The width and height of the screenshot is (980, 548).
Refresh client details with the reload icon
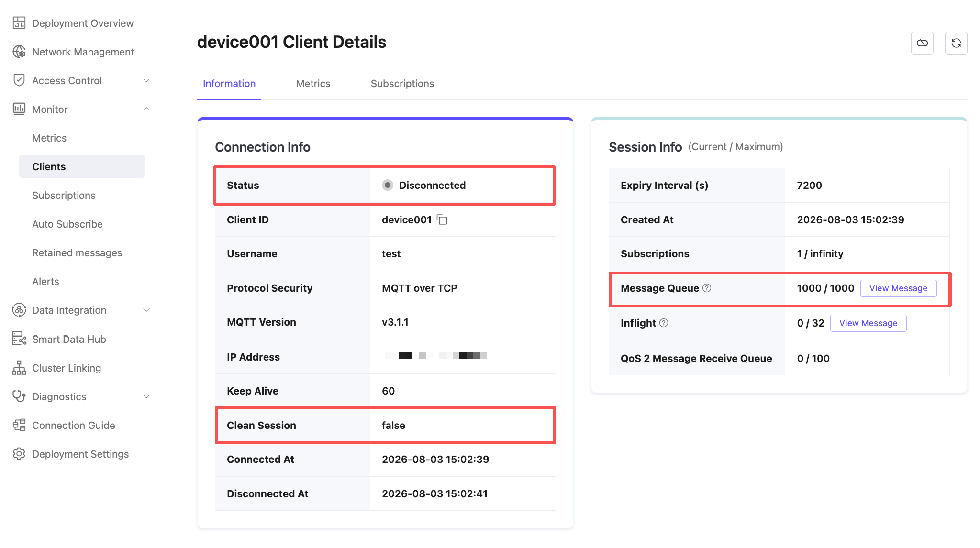[956, 43]
